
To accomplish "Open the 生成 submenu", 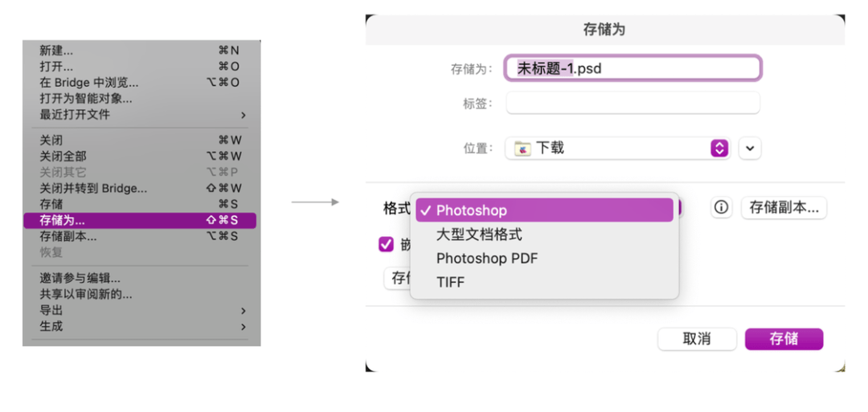I will (141, 326).
